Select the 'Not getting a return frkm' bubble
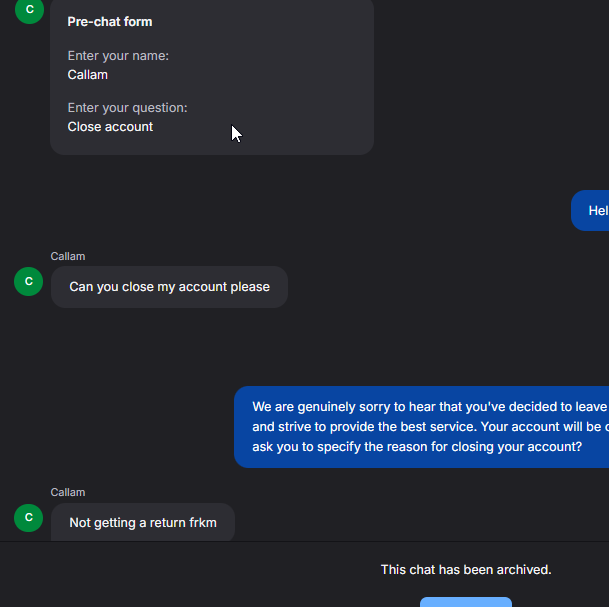This screenshot has height=607, width=609. click(142, 523)
